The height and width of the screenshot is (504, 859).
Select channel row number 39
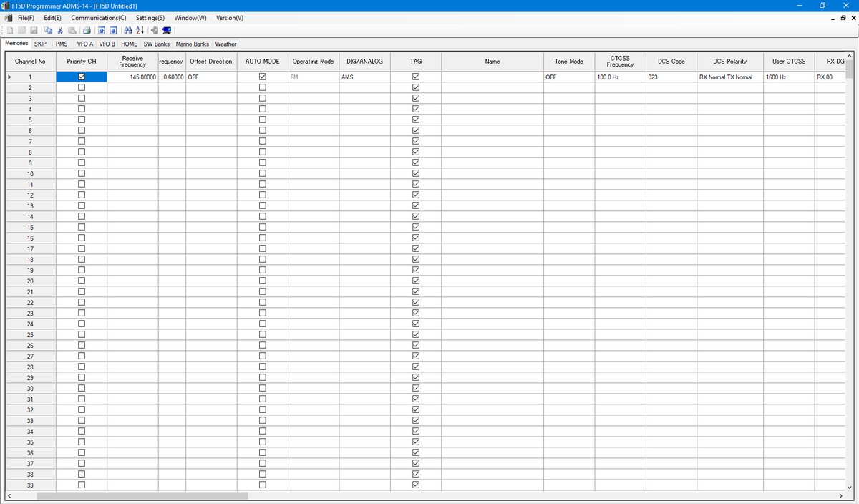30,485
